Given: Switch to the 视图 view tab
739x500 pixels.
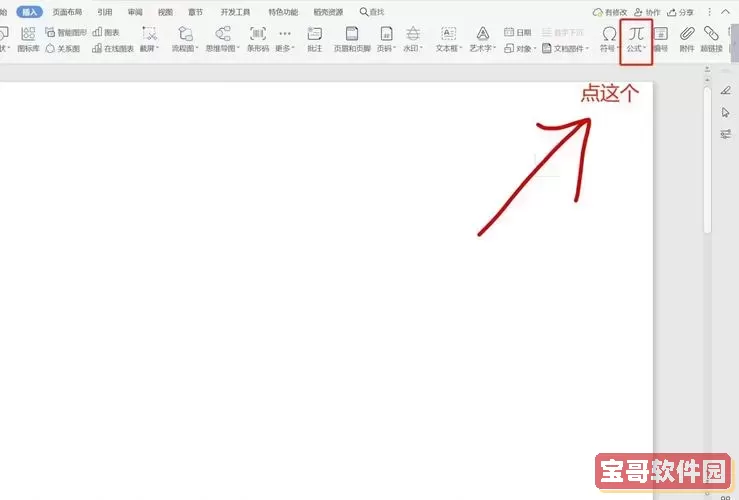Looking at the screenshot, I should pyautogui.click(x=165, y=12).
